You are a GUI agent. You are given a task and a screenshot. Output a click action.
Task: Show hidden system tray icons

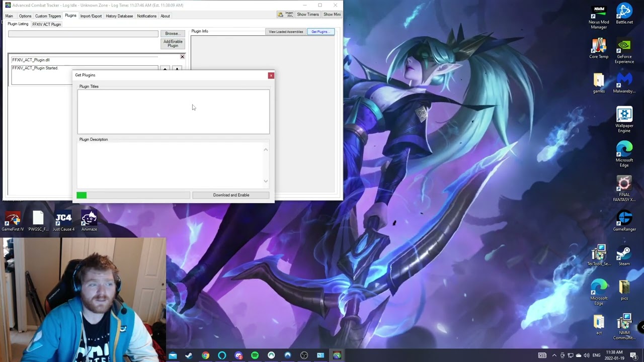tap(554, 355)
